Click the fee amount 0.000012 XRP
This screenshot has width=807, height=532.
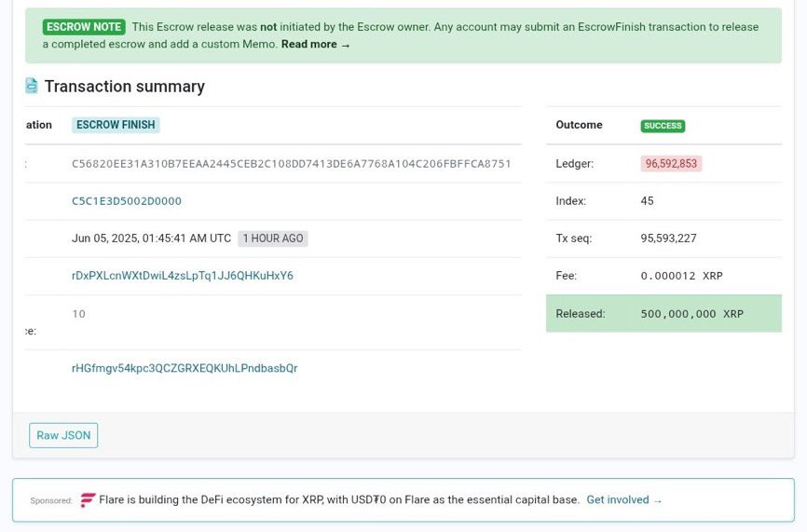(x=681, y=276)
